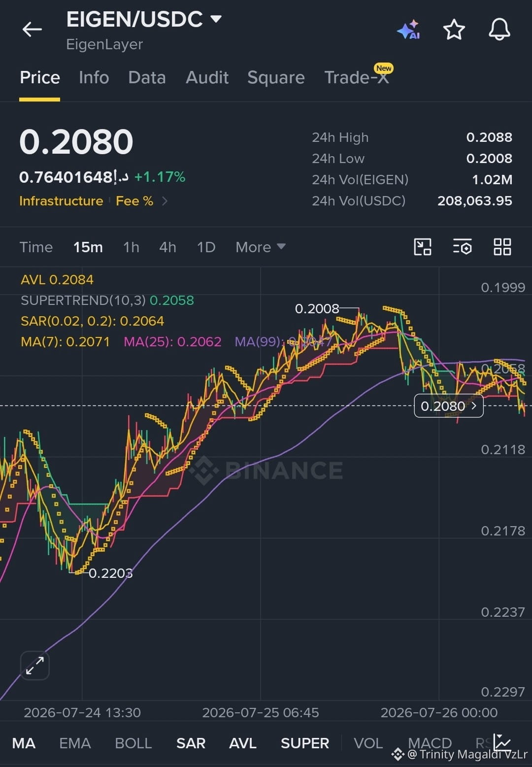The image size is (532, 767).
Task: Add EIGEN/USDC to favorites with star icon
Action: (x=454, y=30)
